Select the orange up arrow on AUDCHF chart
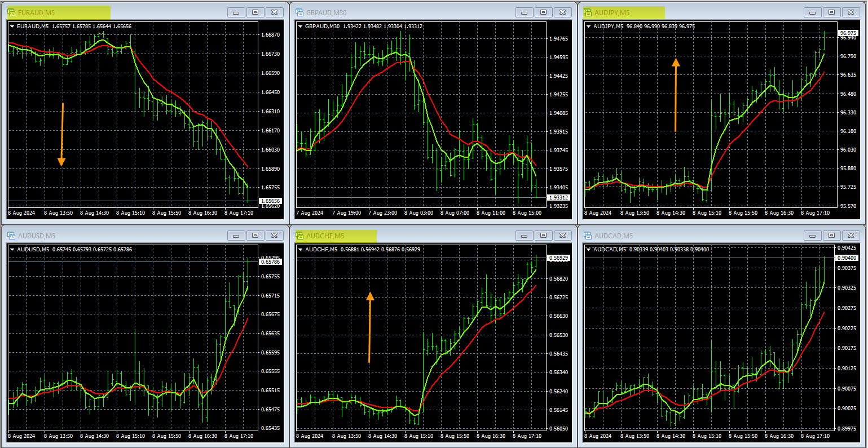The height and width of the screenshot is (448, 868). tap(370, 327)
